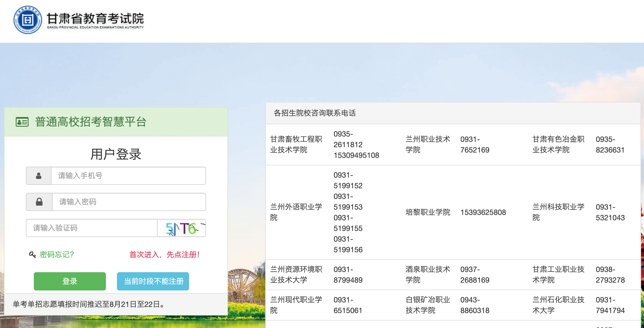Click the key icon next to 密码忘记
The height and width of the screenshot is (328, 644).
coord(32,255)
